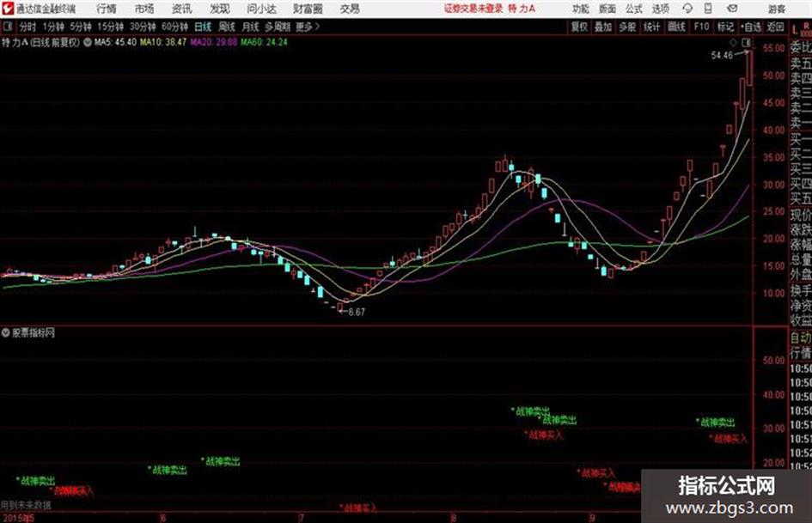The width and height of the screenshot is (812, 523).
Task: Click the MA20 purple indicator value
Action: [x=213, y=42]
